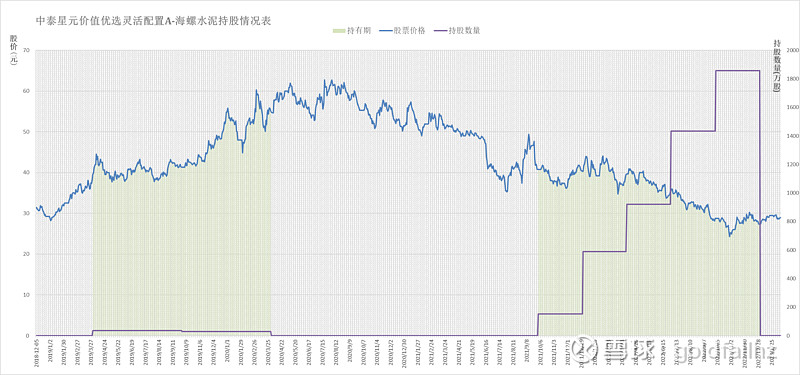Click the purple holdings step at the 900 level

point(648,204)
